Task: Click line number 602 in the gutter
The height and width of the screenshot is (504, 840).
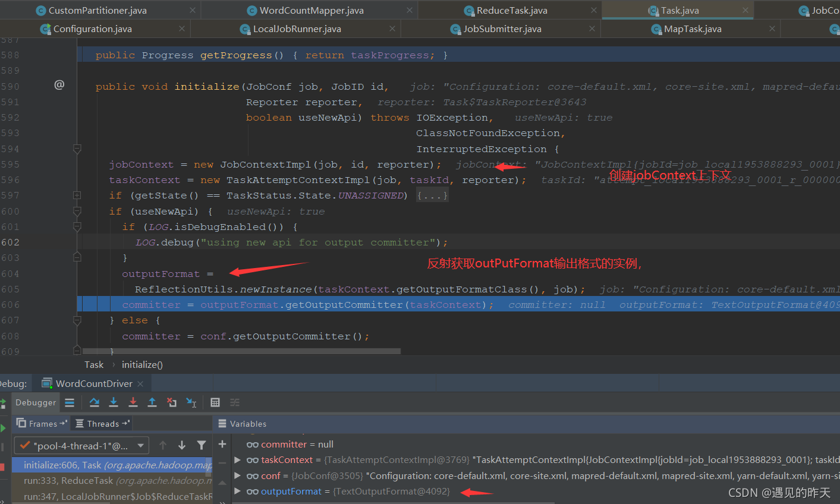Action: pyautogui.click(x=10, y=242)
